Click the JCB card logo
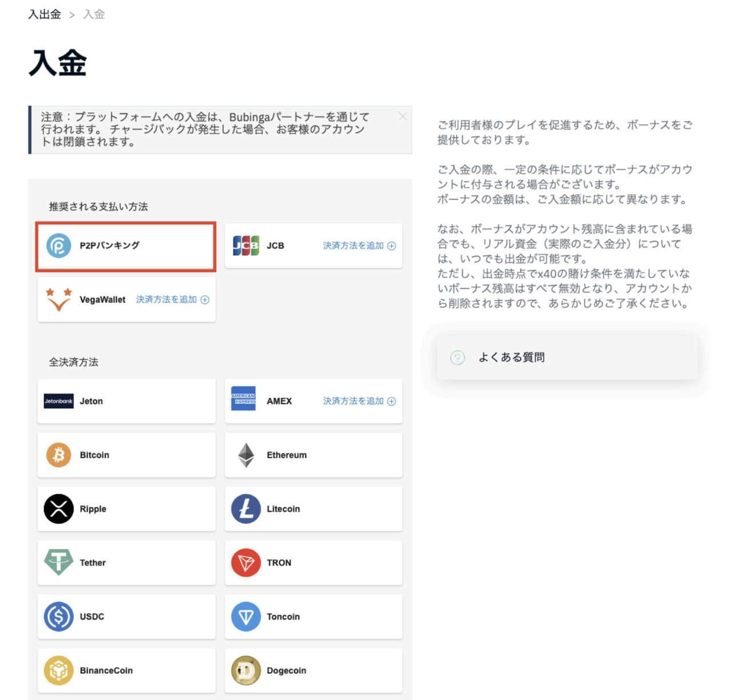746x700 pixels. point(246,246)
